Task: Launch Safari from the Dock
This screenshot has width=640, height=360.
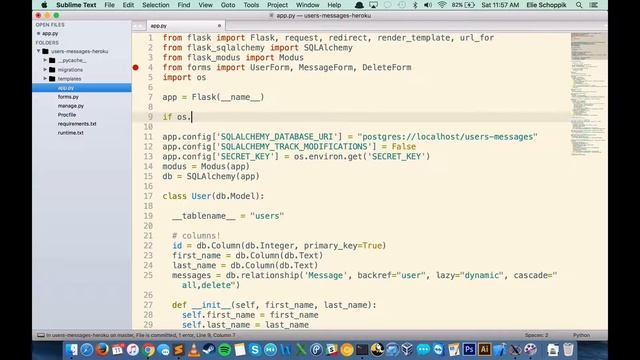Action: coord(87,350)
